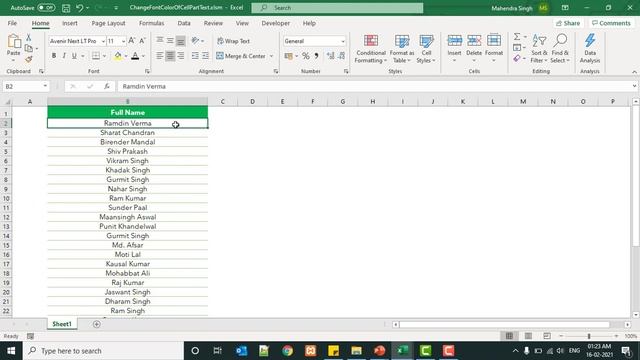This screenshot has width=640, height=360.
Task: Click the Paste clipboard icon
Action: [x=14, y=41]
